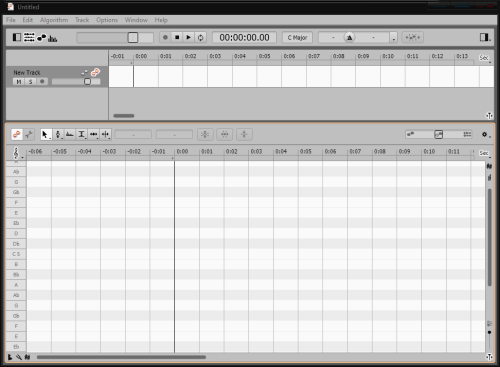
Task: Click the note editor vertical scrollbar
Action: point(489,237)
